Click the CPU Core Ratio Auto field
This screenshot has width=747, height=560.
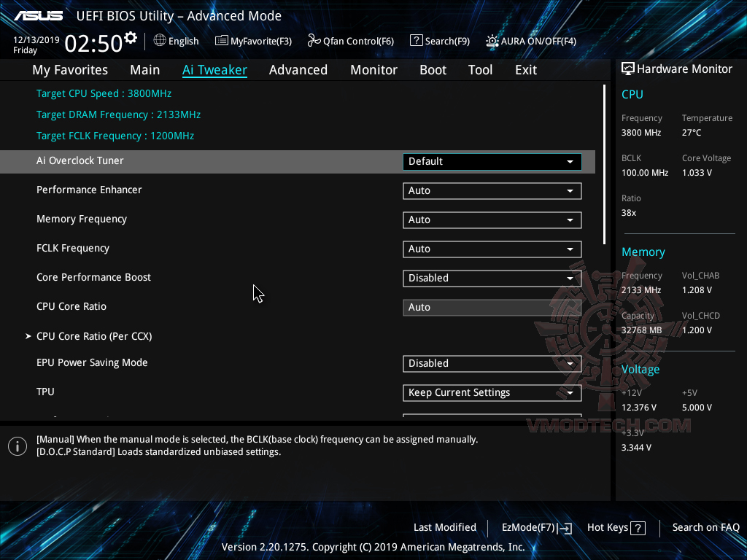point(492,307)
